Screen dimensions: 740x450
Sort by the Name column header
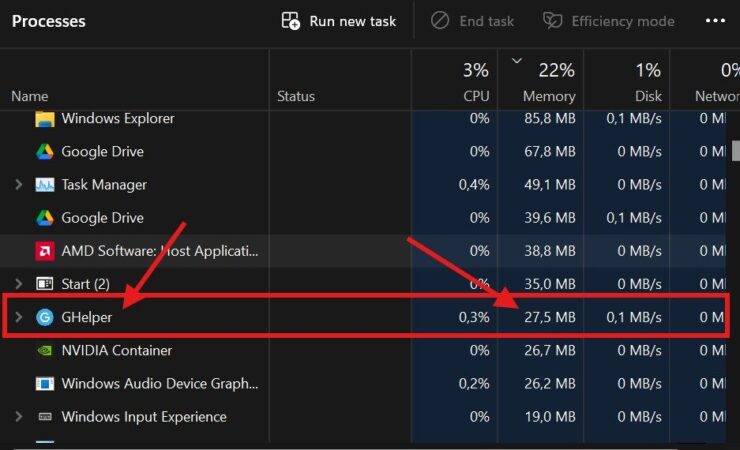[30, 96]
